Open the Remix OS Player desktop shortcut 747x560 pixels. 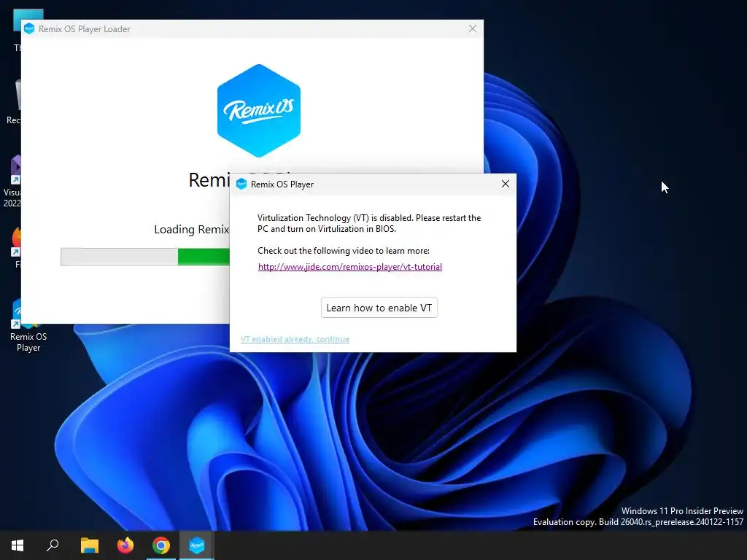pos(28,326)
